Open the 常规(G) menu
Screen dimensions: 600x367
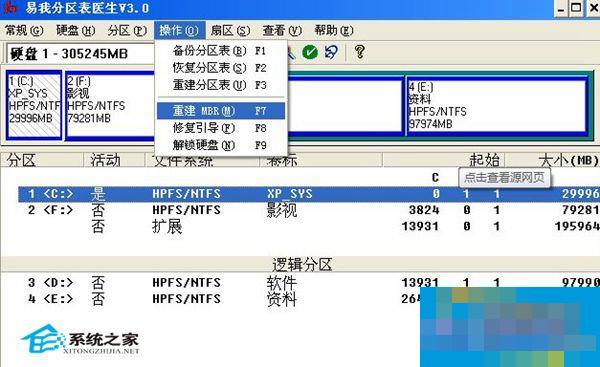click(24, 30)
